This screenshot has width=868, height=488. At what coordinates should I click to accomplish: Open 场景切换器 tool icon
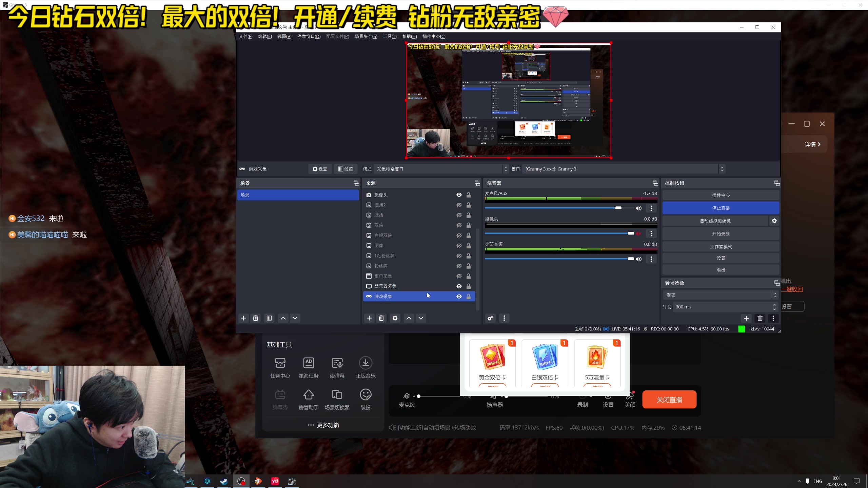(337, 395)
